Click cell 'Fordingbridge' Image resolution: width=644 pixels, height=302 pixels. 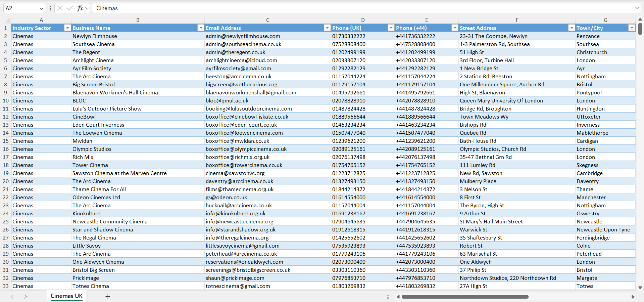[605, 238]
